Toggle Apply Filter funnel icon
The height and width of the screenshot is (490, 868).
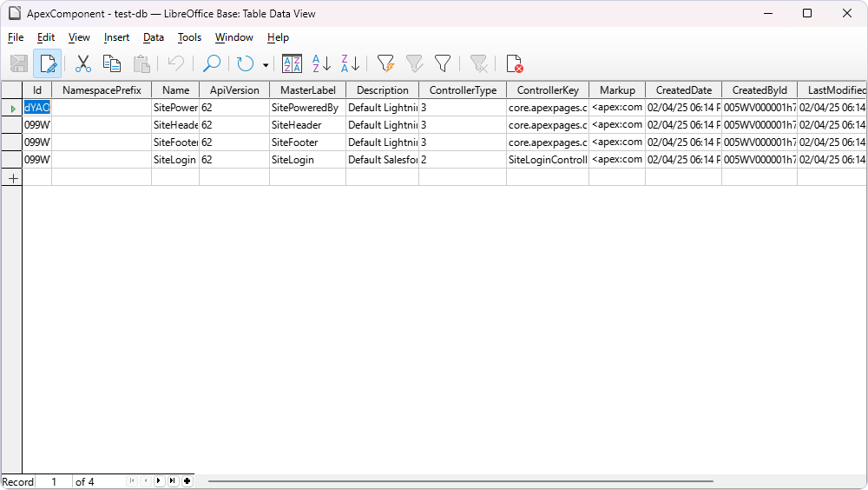coord(414,63)
